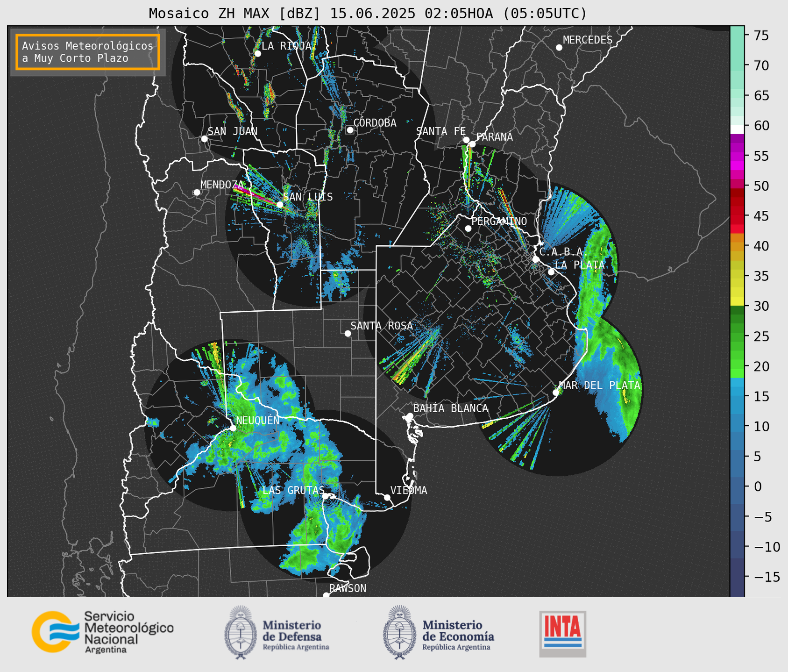Click the MAR DEL PLATA label text
Viewport: 788px width, 672px height.
click(599, 386)
